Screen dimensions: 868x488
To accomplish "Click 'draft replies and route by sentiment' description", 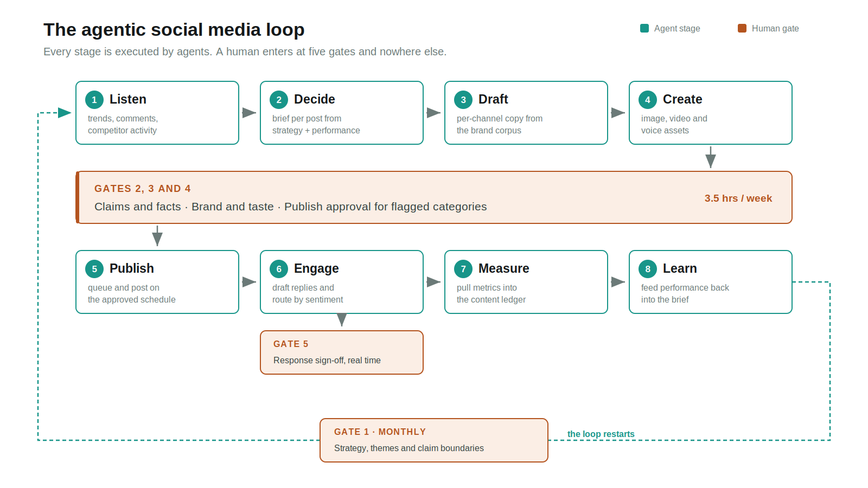I will (308, 293).
